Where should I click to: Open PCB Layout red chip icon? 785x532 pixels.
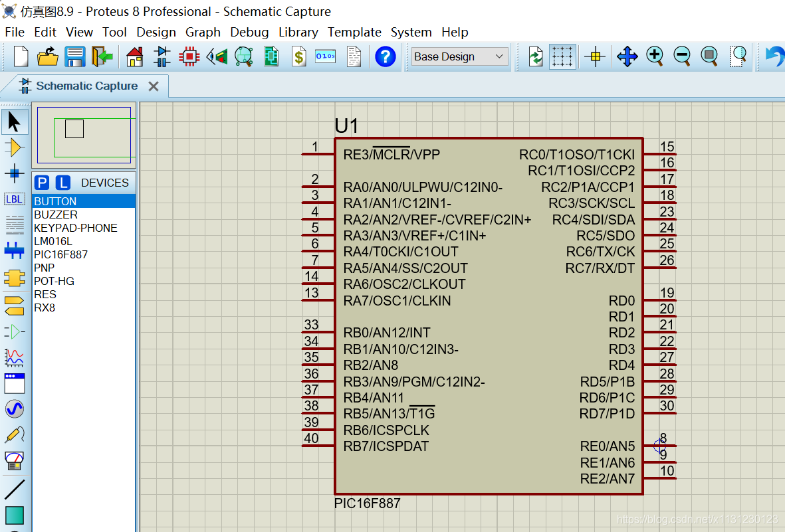pyautogui.click(x=189, y=56)
